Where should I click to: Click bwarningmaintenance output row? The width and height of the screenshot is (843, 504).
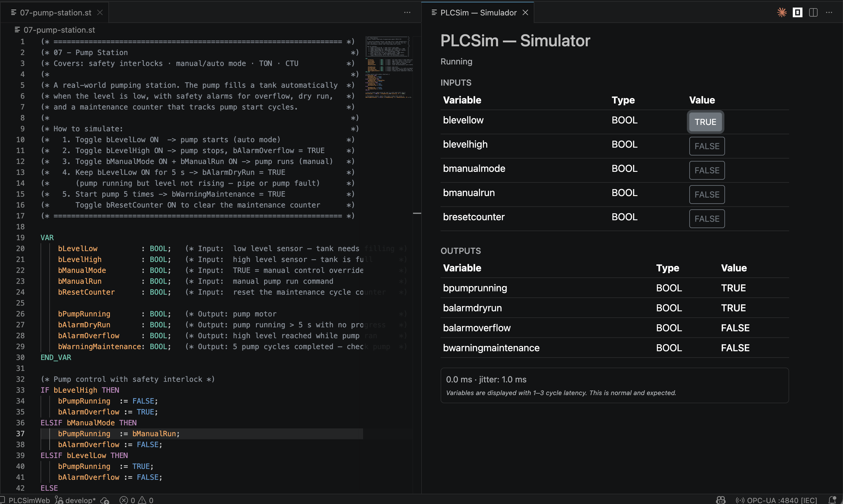615,348
